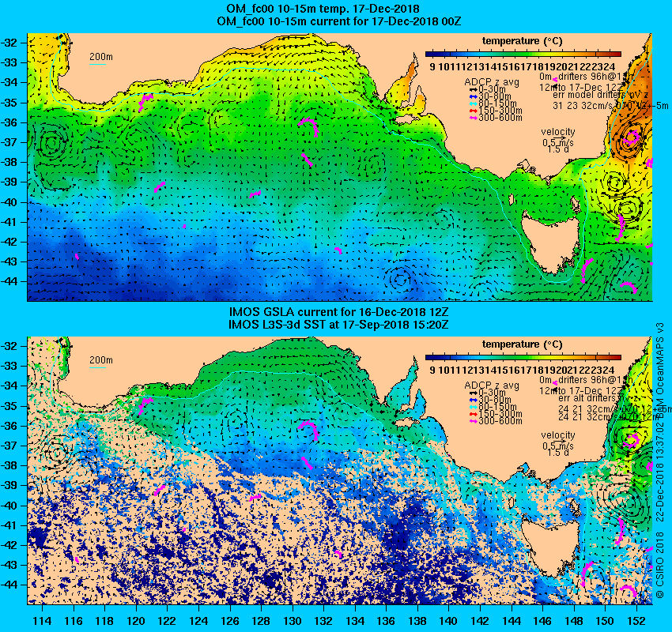The image size is (672, 632).
Task: Click the '200m' label in bottom panel
Action: [100, 360]
